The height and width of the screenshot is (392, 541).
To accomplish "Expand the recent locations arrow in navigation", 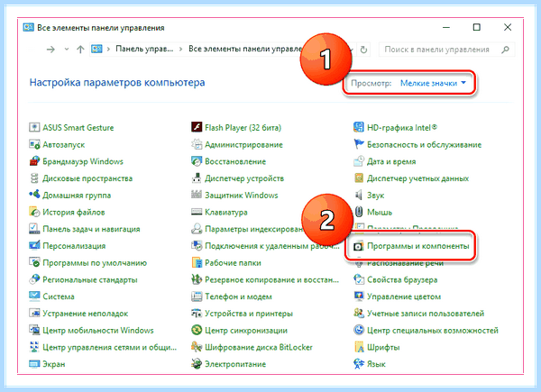I will click(x=67, y=50).
